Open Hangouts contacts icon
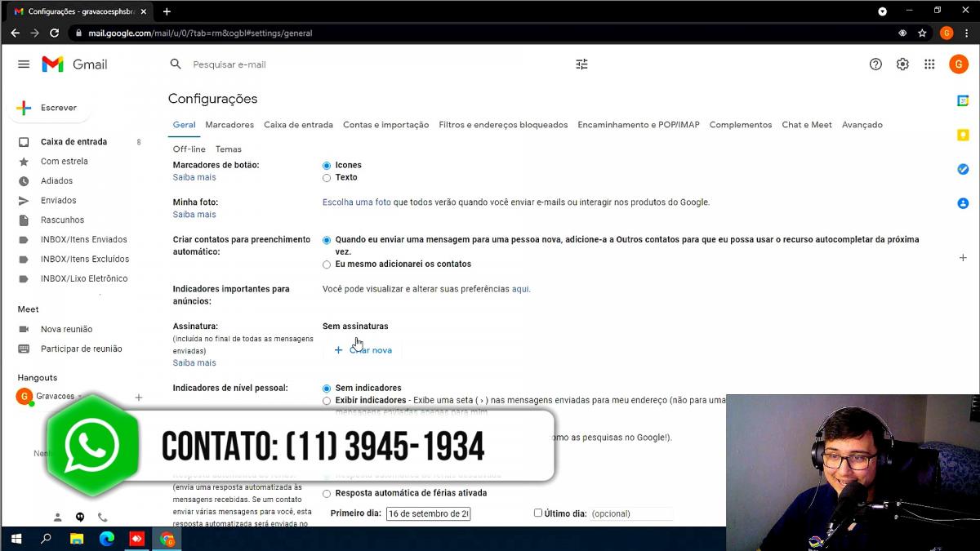980x551 pixels. (x=58, y=517)
